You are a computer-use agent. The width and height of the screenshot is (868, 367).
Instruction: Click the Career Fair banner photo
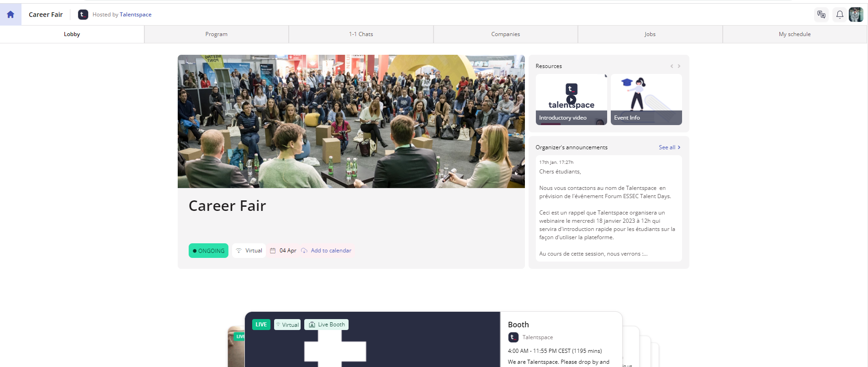[351, 121]
